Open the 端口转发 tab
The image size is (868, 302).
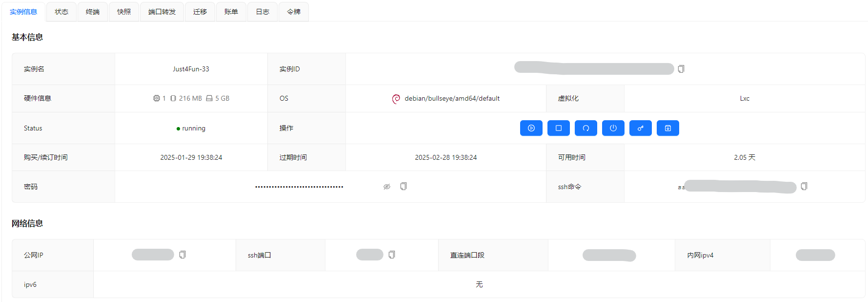[162, 12]
